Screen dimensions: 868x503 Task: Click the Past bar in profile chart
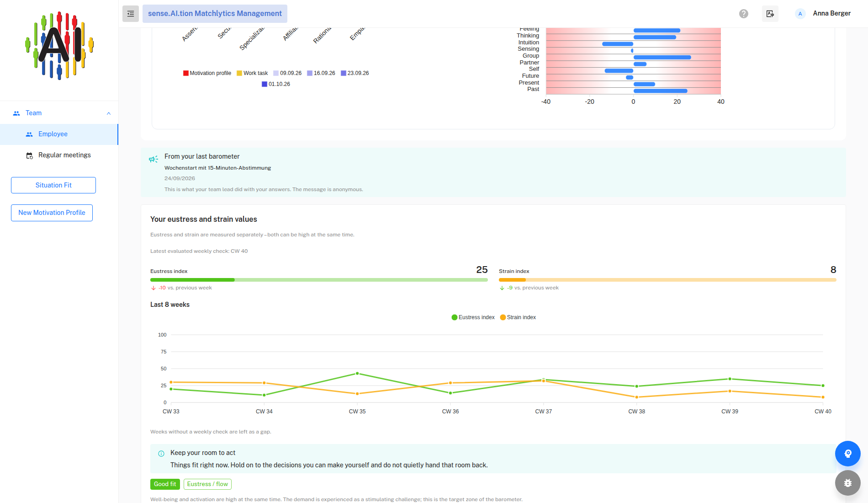coord(661,91)
